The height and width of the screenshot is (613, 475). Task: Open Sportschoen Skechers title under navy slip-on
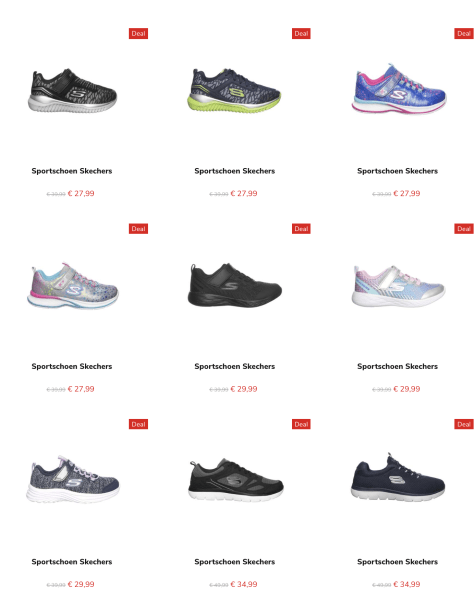(397, 562)
